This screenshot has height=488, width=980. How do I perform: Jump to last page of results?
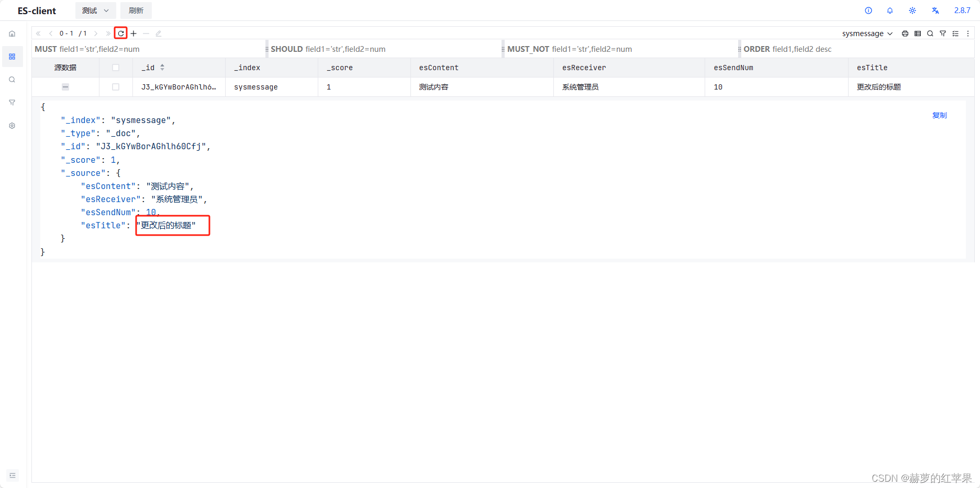[x=108, y=34]
